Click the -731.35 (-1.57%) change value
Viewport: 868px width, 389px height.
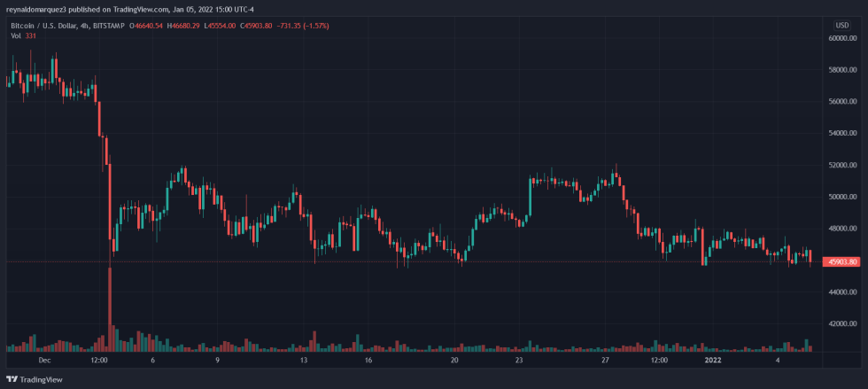(303, 26)
